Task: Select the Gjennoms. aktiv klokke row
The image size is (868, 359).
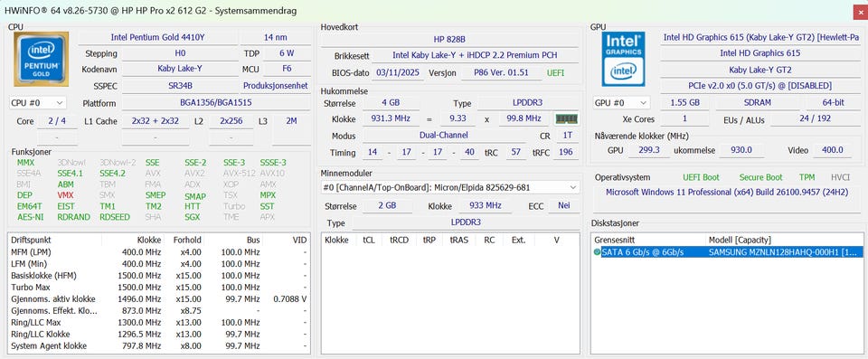Action: click(158, 298)
